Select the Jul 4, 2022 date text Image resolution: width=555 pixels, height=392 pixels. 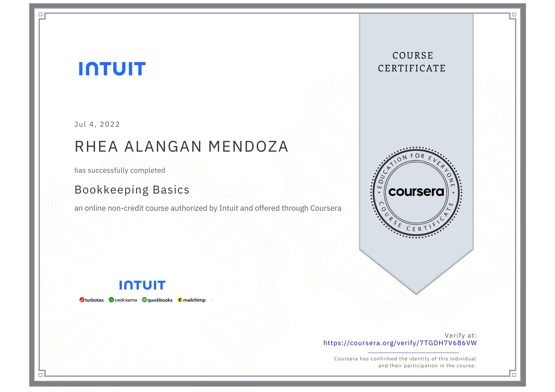[97, 124]
